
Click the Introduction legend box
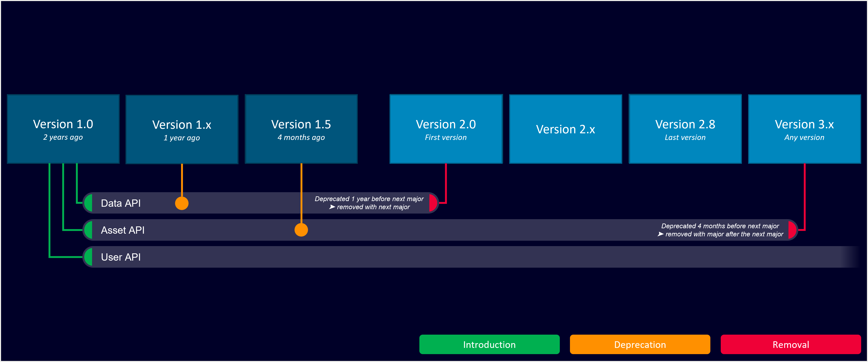tap(489, 344)
